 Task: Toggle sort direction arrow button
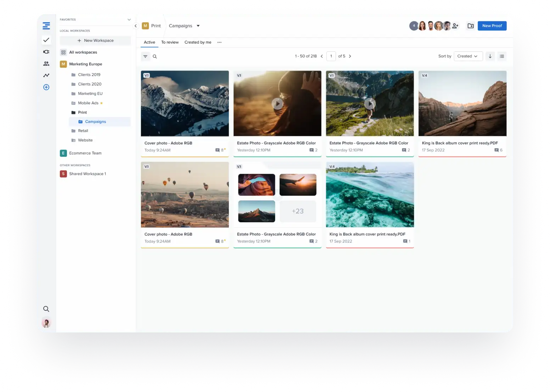(x=490, y=56)
